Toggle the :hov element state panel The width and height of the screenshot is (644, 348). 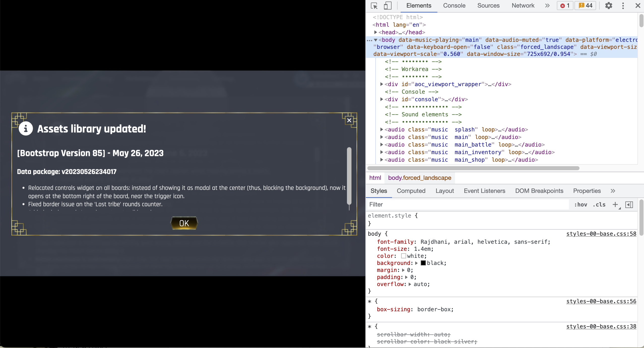coord(581,204)
